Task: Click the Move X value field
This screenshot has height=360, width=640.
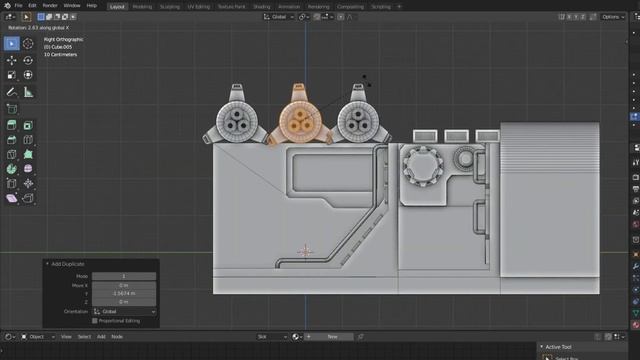Action: point(124,285)
